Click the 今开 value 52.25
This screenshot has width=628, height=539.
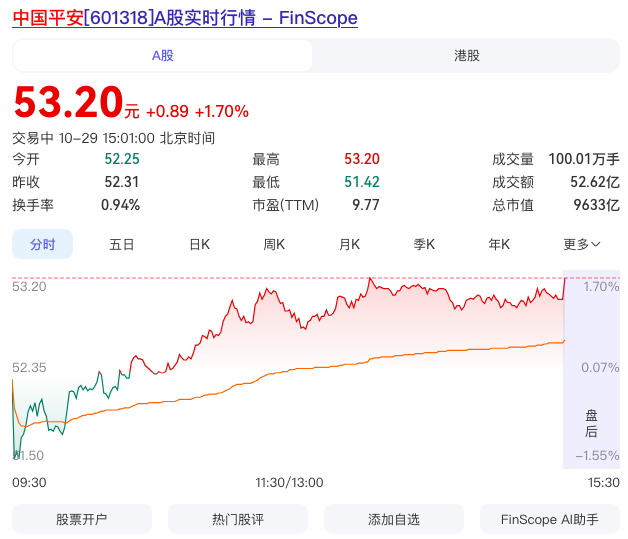tap(122, 159)
